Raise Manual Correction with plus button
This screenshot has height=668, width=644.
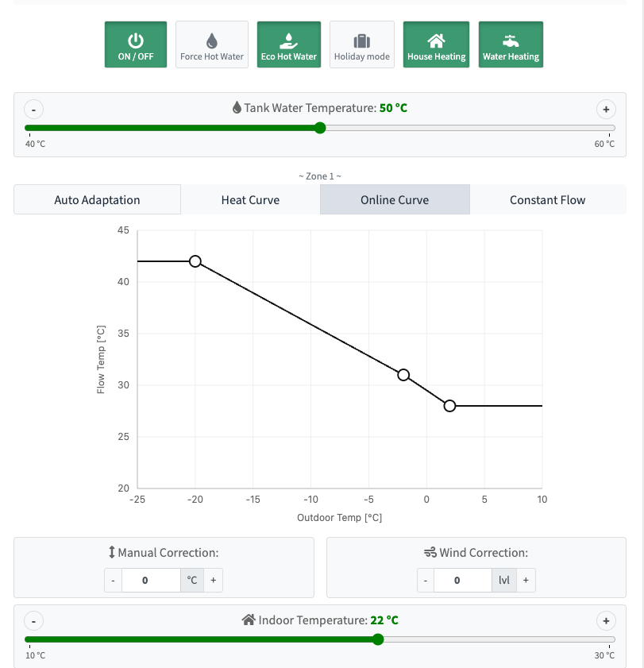(x=213, y=581)
